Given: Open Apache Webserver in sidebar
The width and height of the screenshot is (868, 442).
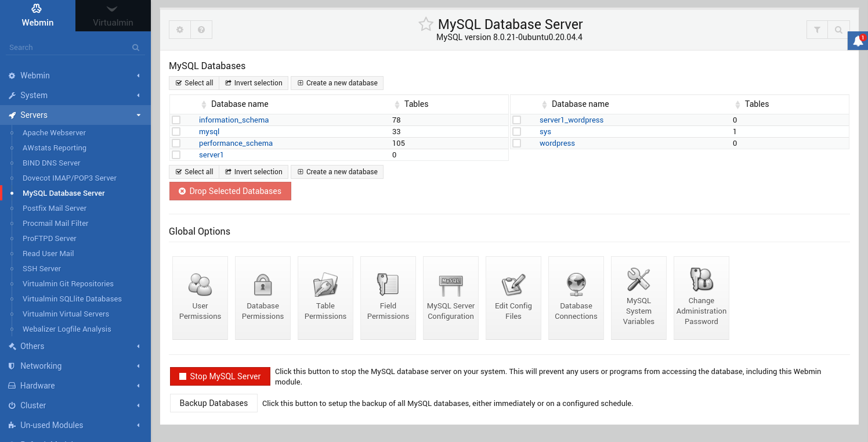Looking at the screenshot, I should pos(54,132).
